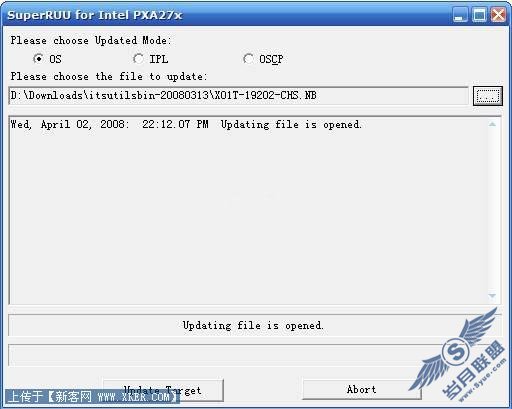Click the log scrollbar up arrow
This screenshot has width=512, height=409.
click(x=492, y=124)
